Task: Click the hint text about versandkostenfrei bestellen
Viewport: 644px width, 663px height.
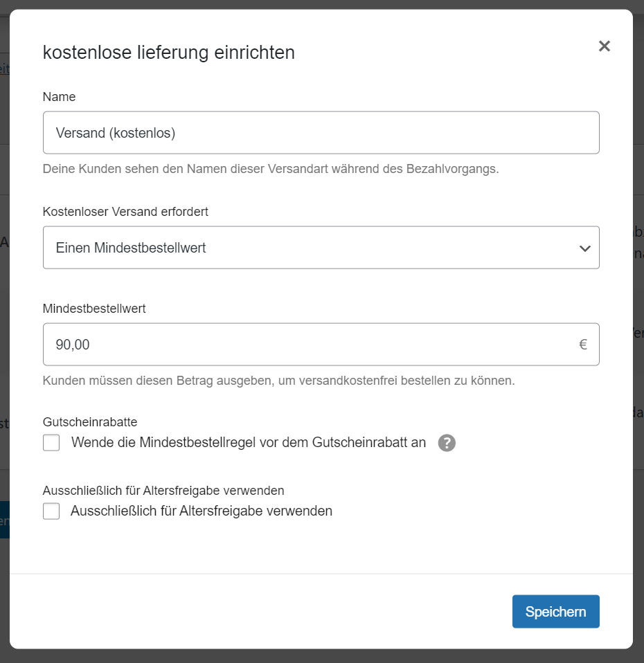Action: click(278, 381)
